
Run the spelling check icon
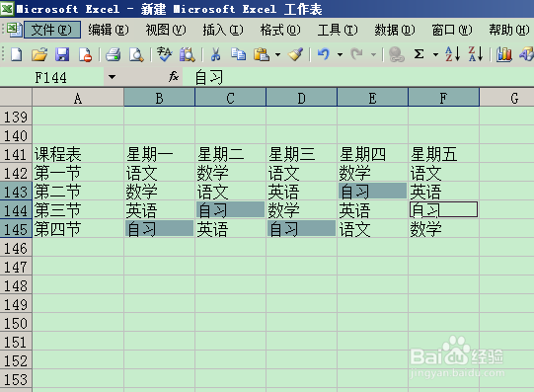164,54
